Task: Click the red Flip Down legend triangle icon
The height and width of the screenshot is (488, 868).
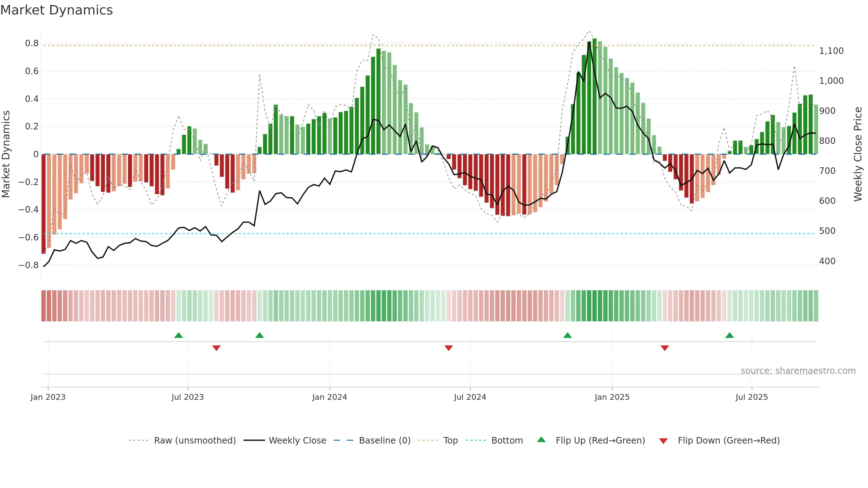Action: pyautogui.click(x=663, y=441)
